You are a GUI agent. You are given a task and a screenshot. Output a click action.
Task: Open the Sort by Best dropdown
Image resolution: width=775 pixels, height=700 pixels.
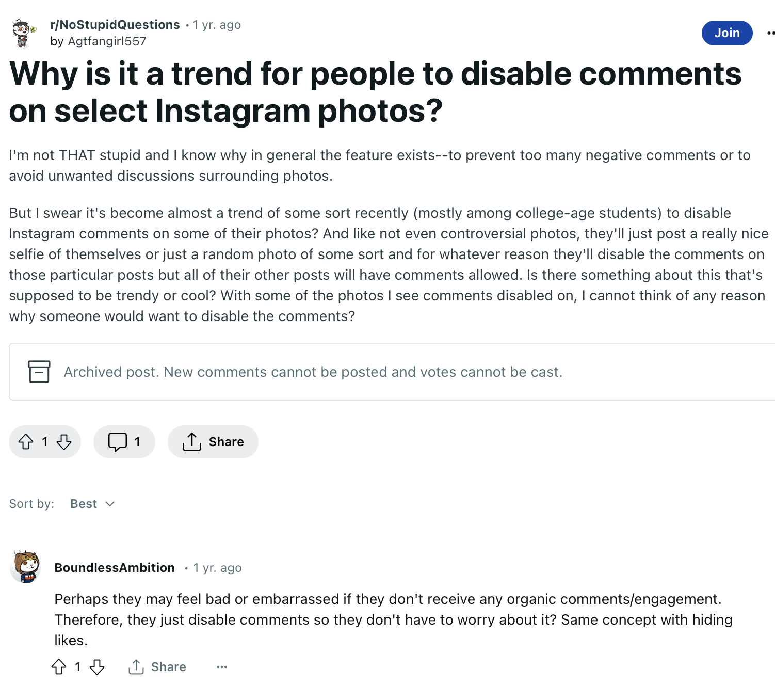92,504
